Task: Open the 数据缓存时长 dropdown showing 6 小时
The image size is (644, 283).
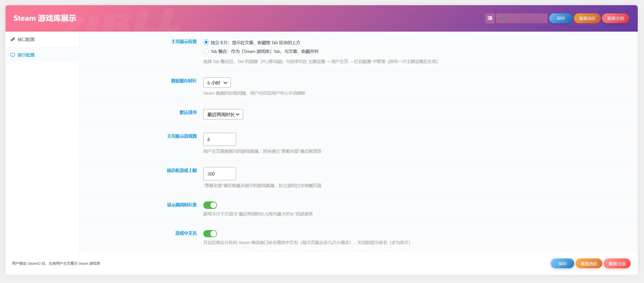Action: click(217, 83)
